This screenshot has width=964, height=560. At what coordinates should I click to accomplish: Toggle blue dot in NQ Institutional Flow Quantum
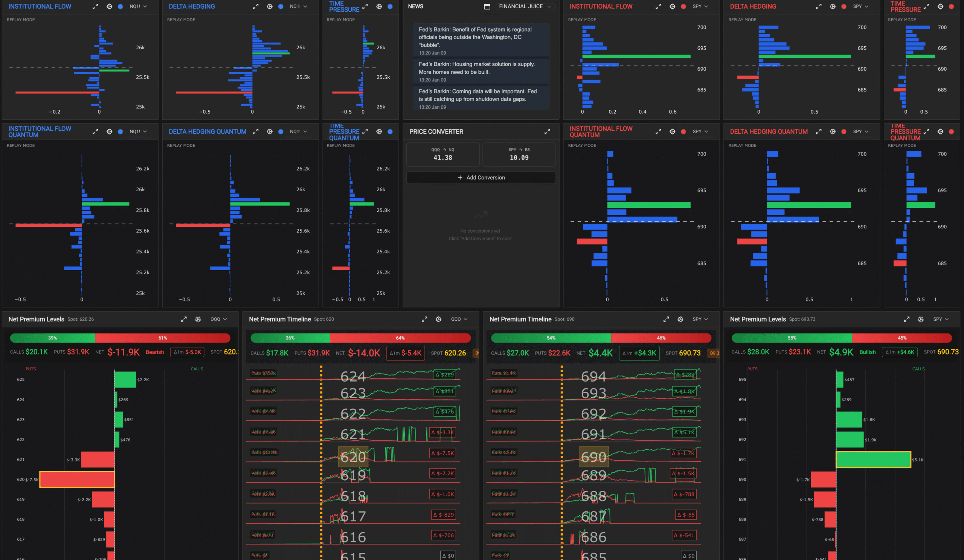click(120, 131)
